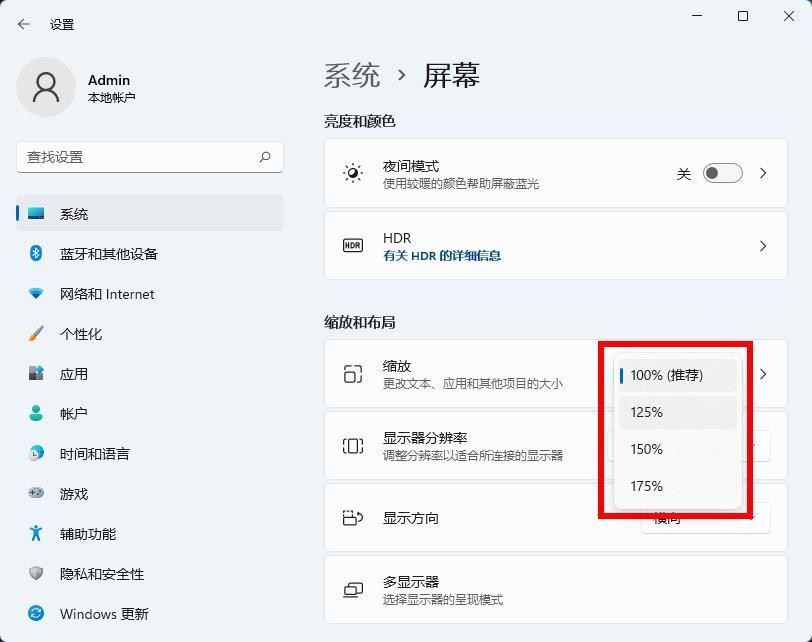Go to Windows 更新 section
812x642 pixels.
104,614
